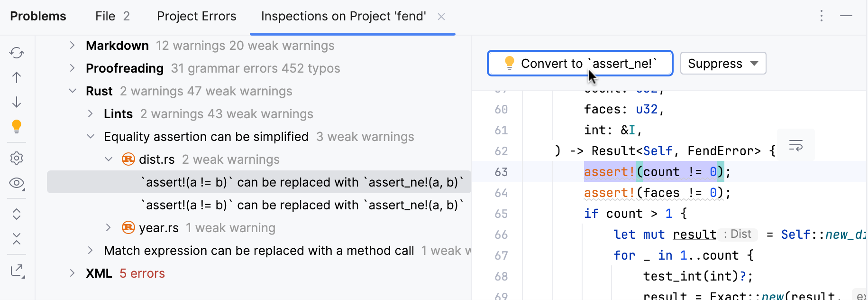Switch to the Project Errors tab
Screen dimensions: 868x300
[196, 16]
